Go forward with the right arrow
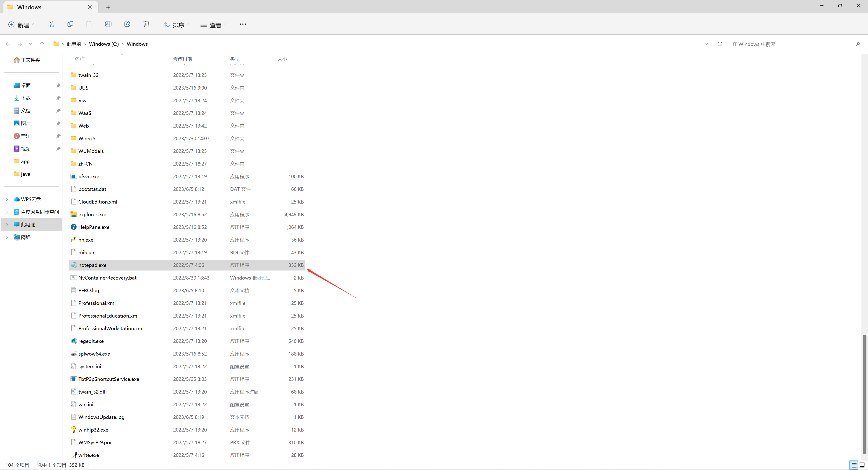The height and width of the screenshot is (470, 868). point(19,44)
